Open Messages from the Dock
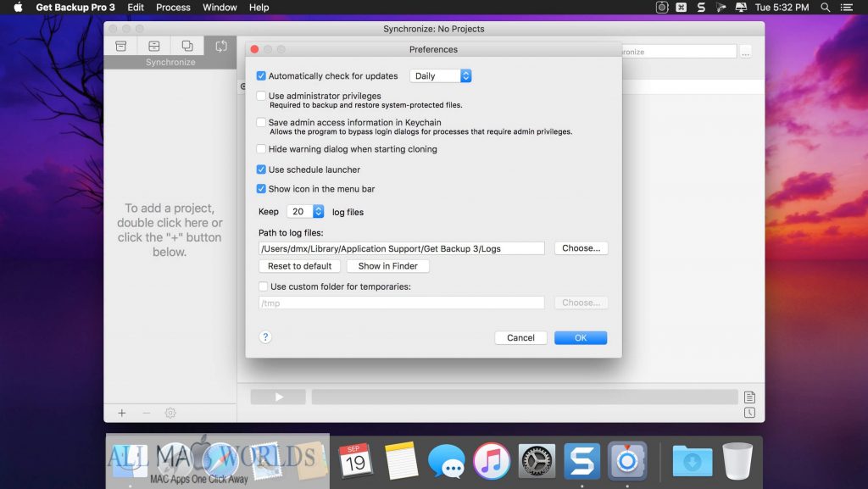 (446, 460)
